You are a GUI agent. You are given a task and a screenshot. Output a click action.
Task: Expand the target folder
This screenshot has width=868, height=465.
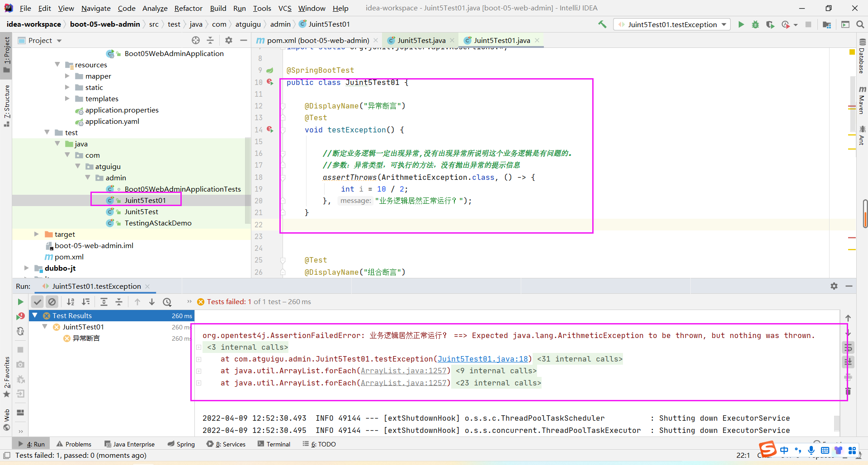coord(37,234)
